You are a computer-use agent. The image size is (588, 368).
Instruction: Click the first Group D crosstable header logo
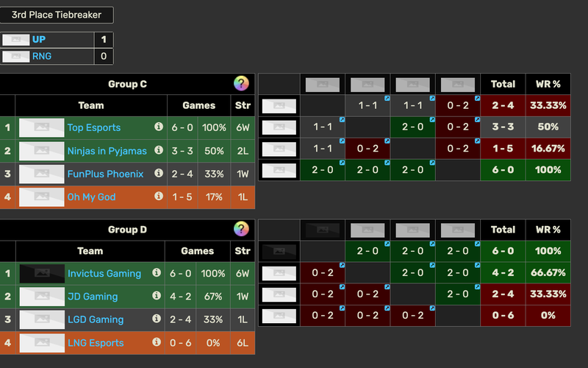(323, 230)
